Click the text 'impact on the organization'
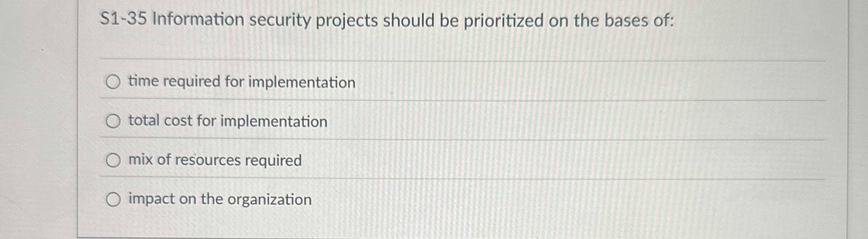This screenshot has width=868, height=239. (219, 200)
